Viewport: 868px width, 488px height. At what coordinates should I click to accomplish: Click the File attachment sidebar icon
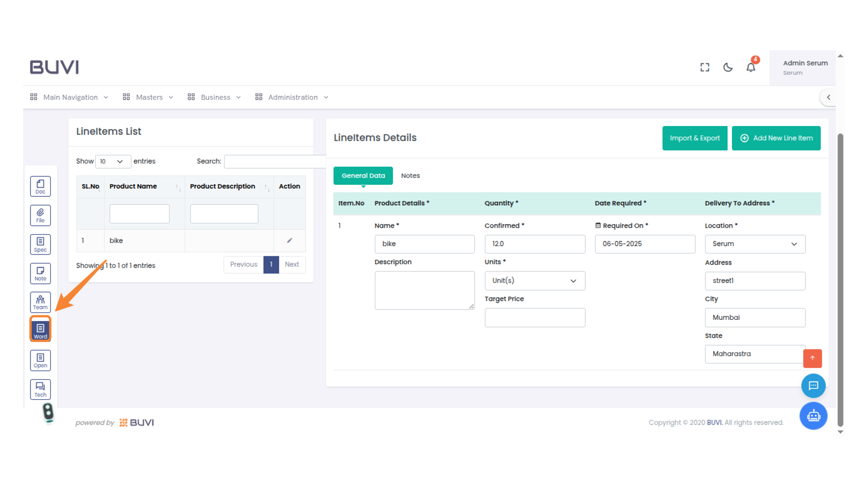40,215
